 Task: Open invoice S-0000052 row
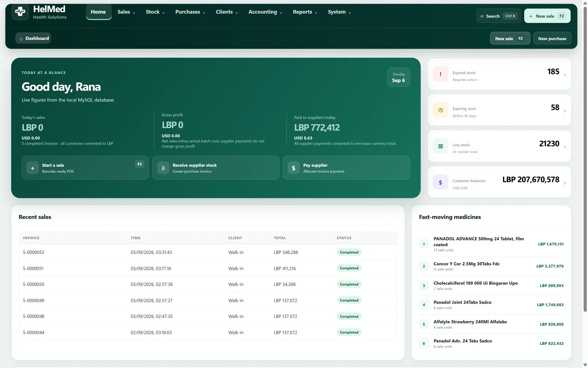208,252
